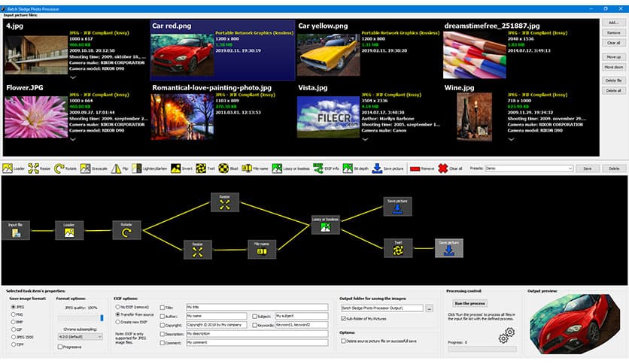Viewport: 629px width, 364px height.
Task: Expand more details under Wine.jpg
Action: coord(511,139)
